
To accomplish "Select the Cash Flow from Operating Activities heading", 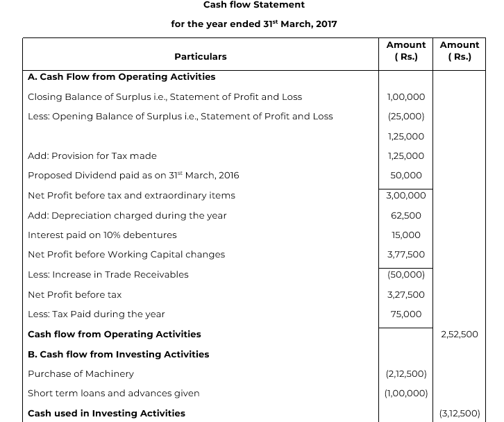I will coord(121,77).
